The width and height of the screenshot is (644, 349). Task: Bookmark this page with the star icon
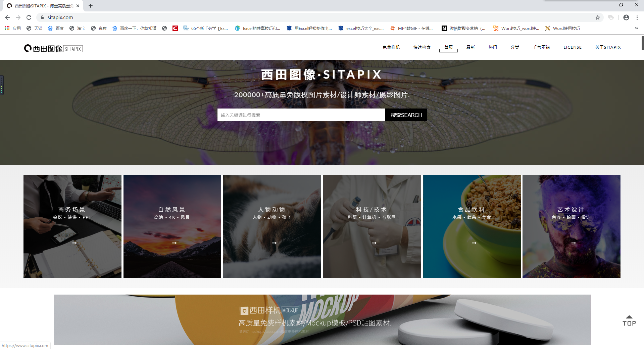598,17
